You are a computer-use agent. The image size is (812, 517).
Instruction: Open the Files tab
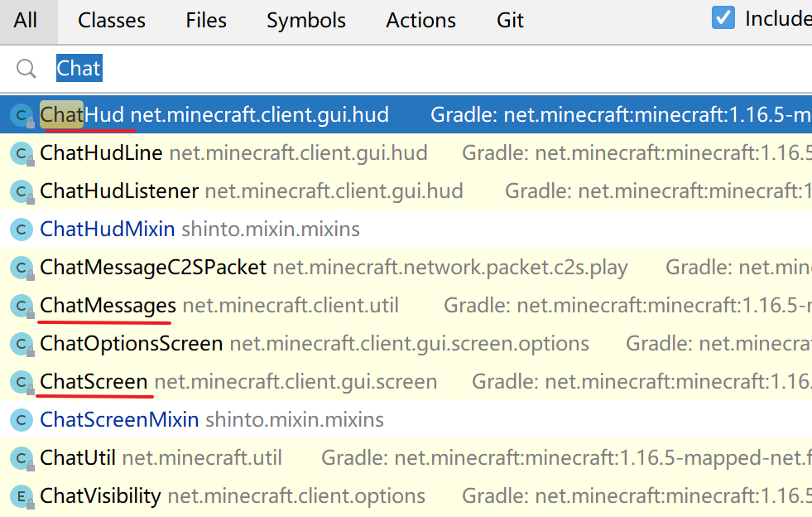coord(206,21)
